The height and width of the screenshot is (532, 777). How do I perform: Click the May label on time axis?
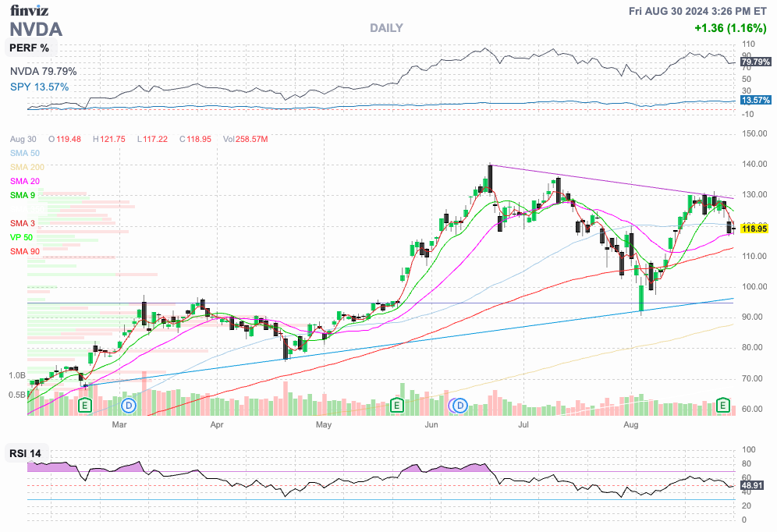click(x=324, y=424)
